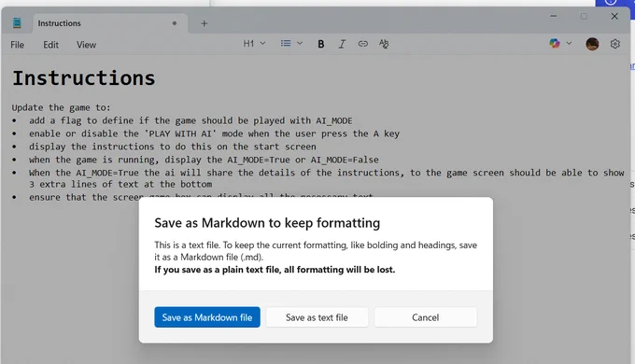The height and width of the screenshot is (364, 635).
Task: Click the 'add a flag to define' bullet line
Action: click(x=190, y=120)
